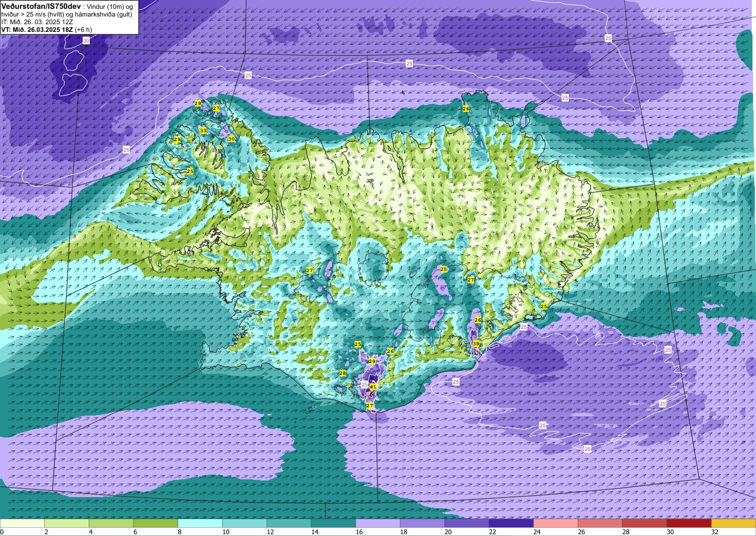Image resolution: width=756 pixels, height=536 pixels.
Task: Select the pale cyan 8–10 legend swatch
Action: pyautogui.click(x=200, y=523)
